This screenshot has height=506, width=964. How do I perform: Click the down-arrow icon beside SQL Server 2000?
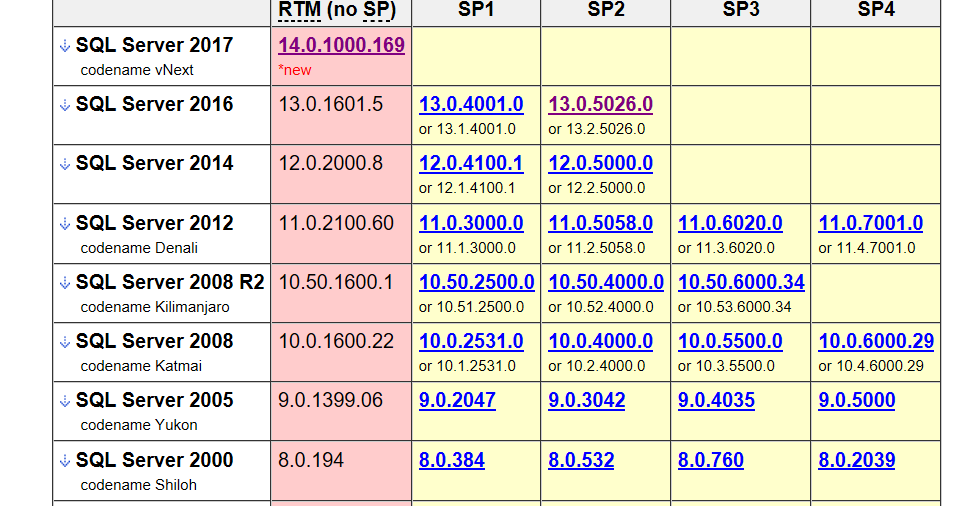65,461
